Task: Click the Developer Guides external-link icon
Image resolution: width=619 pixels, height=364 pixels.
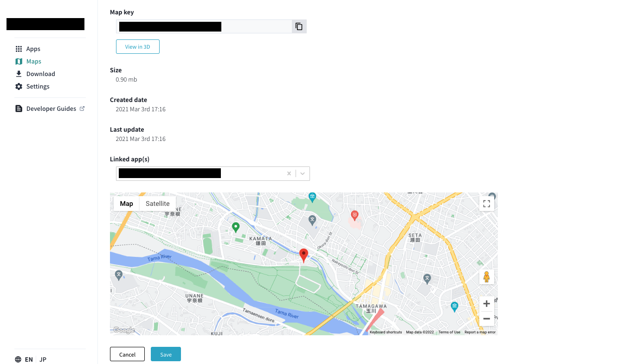Action: tap(83, 108)
